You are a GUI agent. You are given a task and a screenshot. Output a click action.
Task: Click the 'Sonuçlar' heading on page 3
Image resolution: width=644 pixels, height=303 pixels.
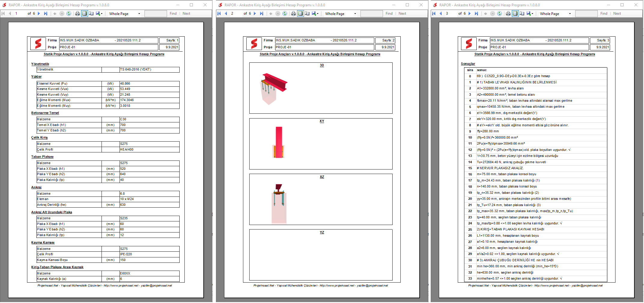(468, 64)
